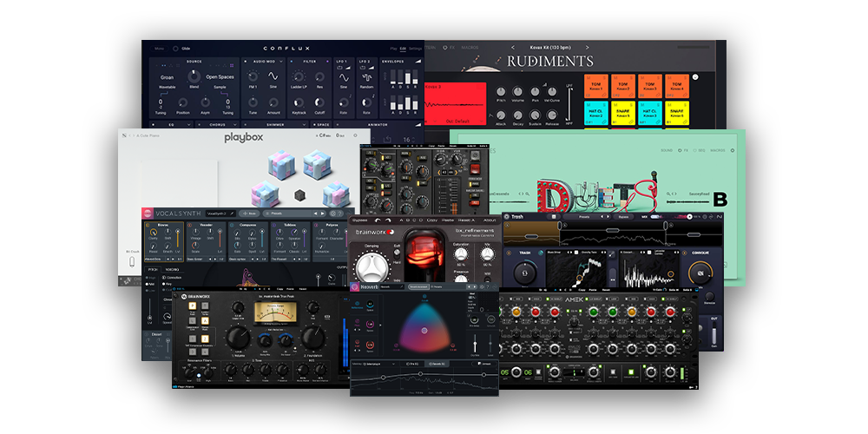The height and width of the screenshot is (434, 868).
Task: Click the Sine waveform icon in Audio Mod
Action: pos(273,76)
